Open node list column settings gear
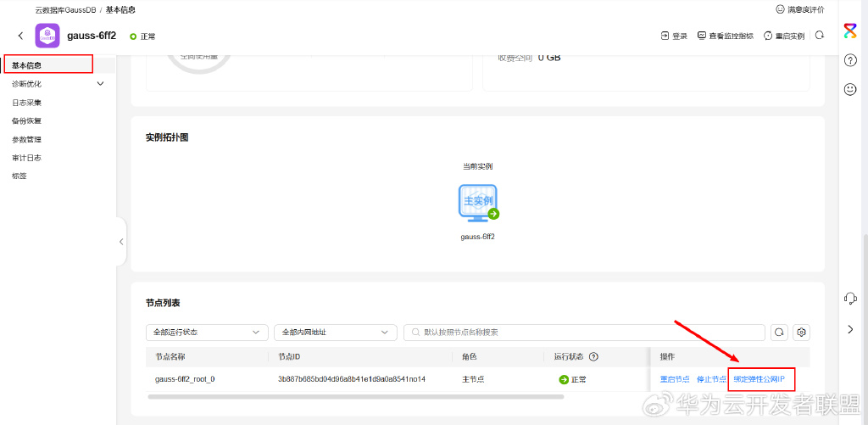 [x=801, y=333]
